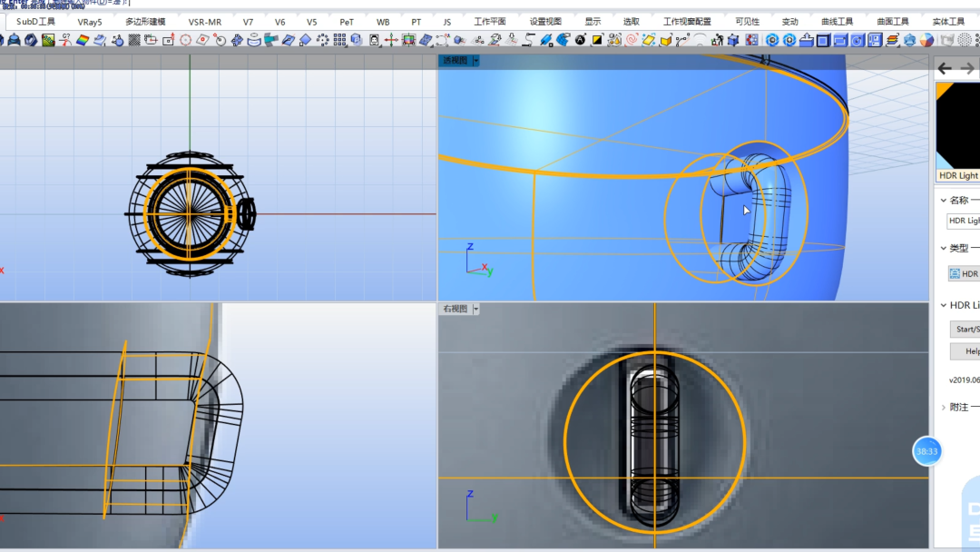The image size is (980, 552).
Task: Click the HDR type button
Action: coord(964,274)
